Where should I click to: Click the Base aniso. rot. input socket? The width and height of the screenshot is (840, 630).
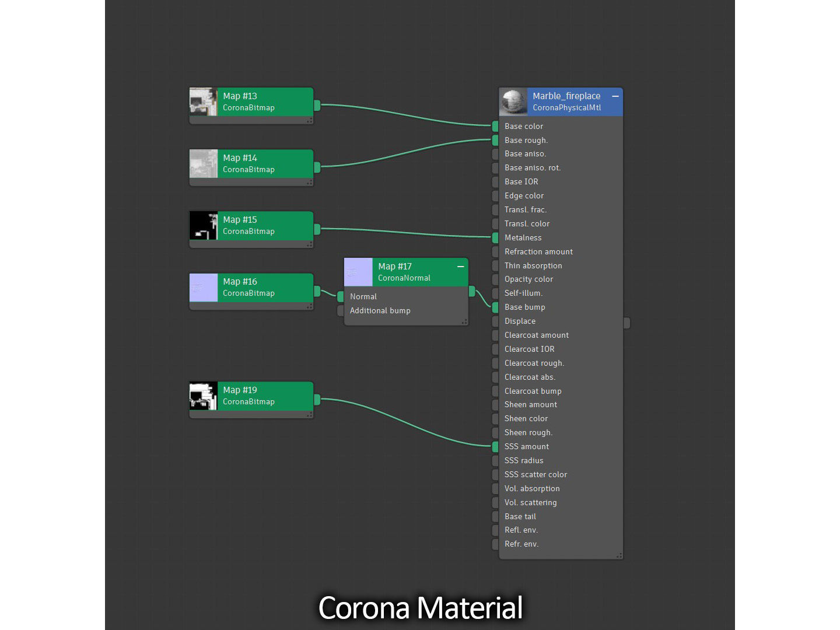(x=495, y=168)
